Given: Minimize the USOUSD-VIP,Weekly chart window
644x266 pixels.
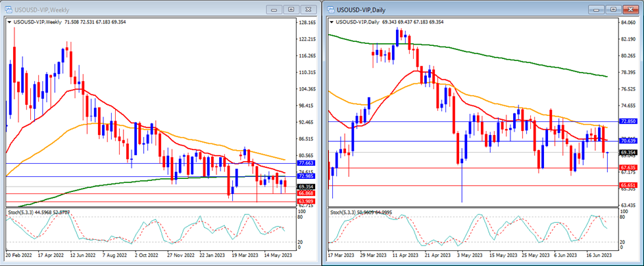Looking at the screenshot, I should (x=274, y=10).
